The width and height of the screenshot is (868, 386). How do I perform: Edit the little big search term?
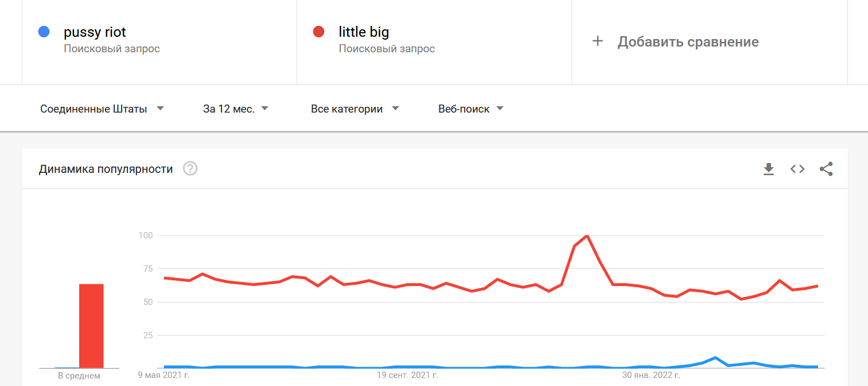364,32
